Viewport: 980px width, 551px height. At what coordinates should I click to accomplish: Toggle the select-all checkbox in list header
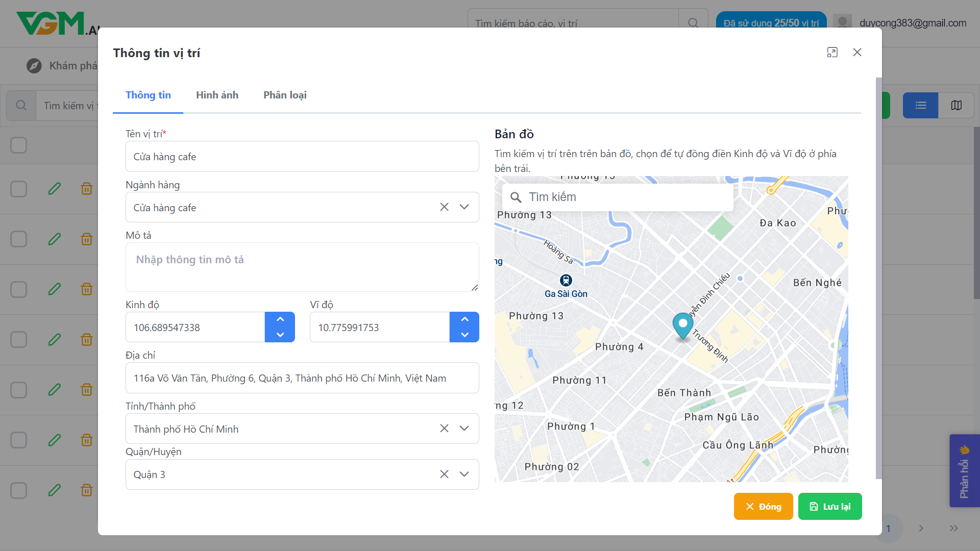click(19, 145)
